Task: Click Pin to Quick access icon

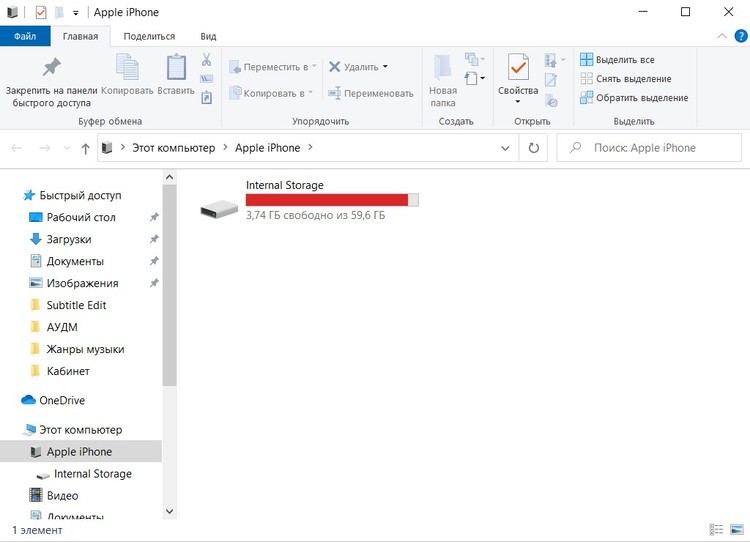Action: [48, 68]
